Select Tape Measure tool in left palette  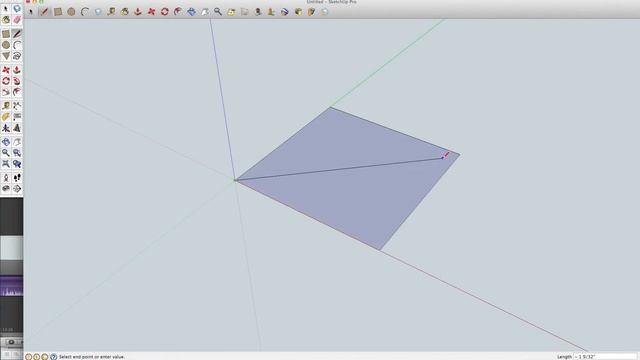[x=6, y=106]
